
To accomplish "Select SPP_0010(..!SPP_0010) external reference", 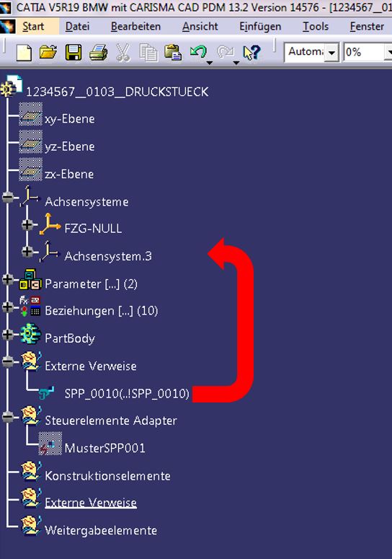I will 127,393.
